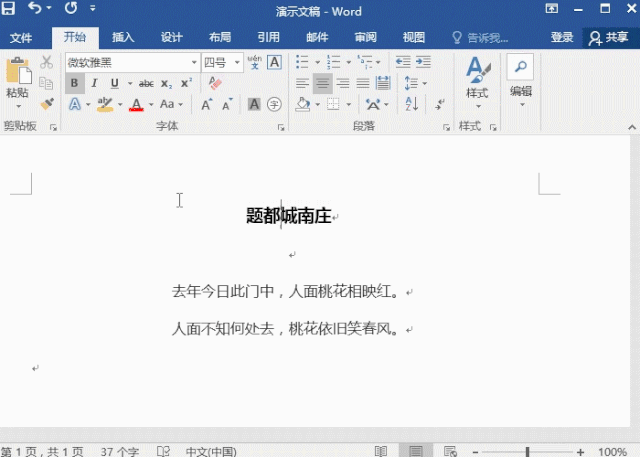Sort with the A-Z sort icon

(411, 104)
